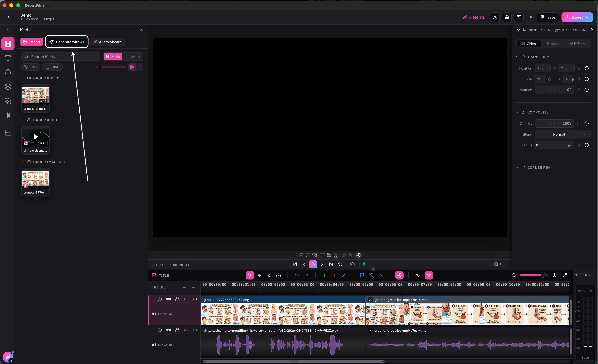The image size is (598, 364).
Task: Fit timeline with the expand arrows icon
Action: (x=565, y=275)
